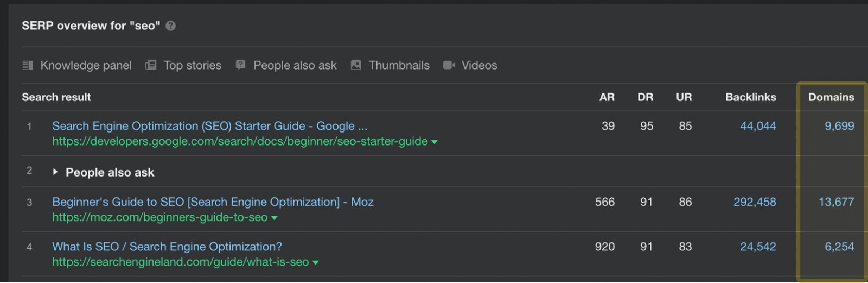This screenshot has height=283, width=868.
Task: Expand the People also ask row
Action: coord(55,172)
